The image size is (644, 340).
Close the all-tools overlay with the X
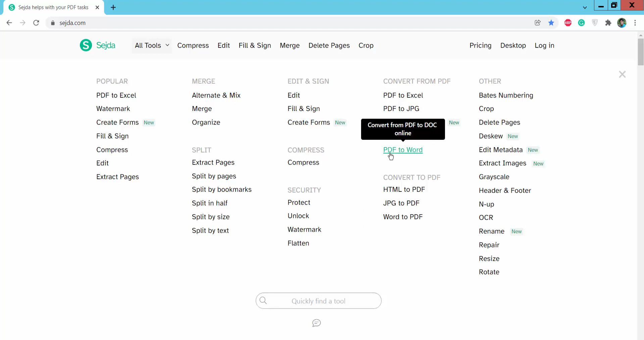point(622,74)
